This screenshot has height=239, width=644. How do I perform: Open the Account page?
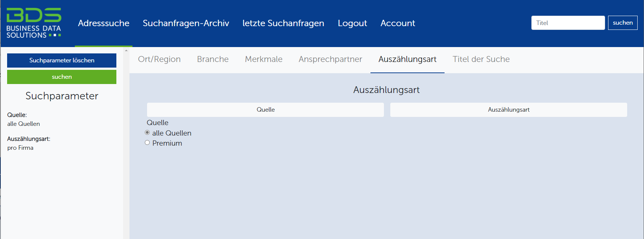pyautogui.click(x=397, y=23)
